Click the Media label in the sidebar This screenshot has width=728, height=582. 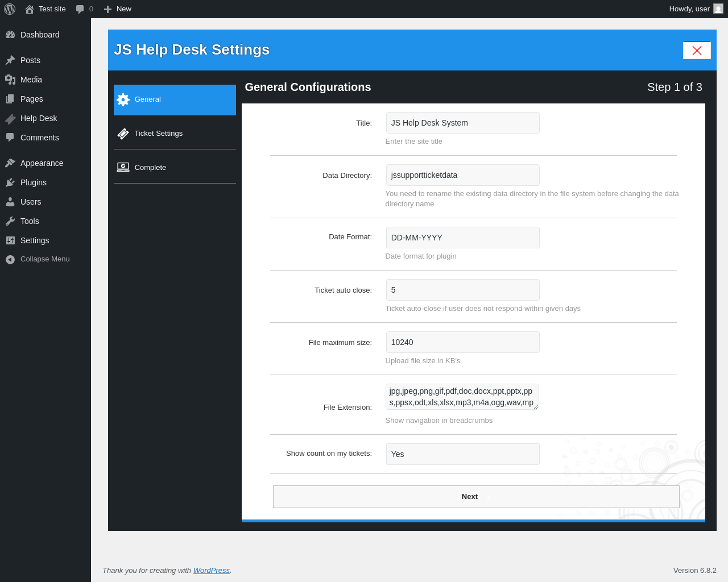pyautogui.click(x=31, y=80)
